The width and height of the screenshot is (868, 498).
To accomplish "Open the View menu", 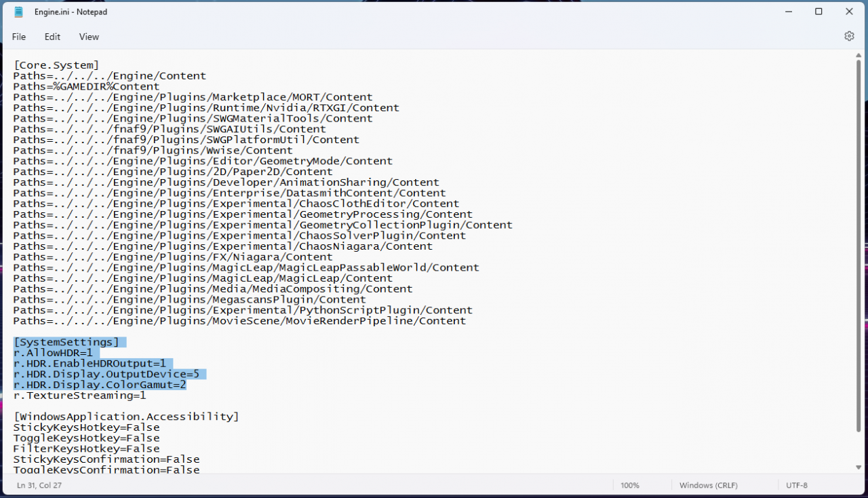I will pyautogui.click(x=89, y=37).
